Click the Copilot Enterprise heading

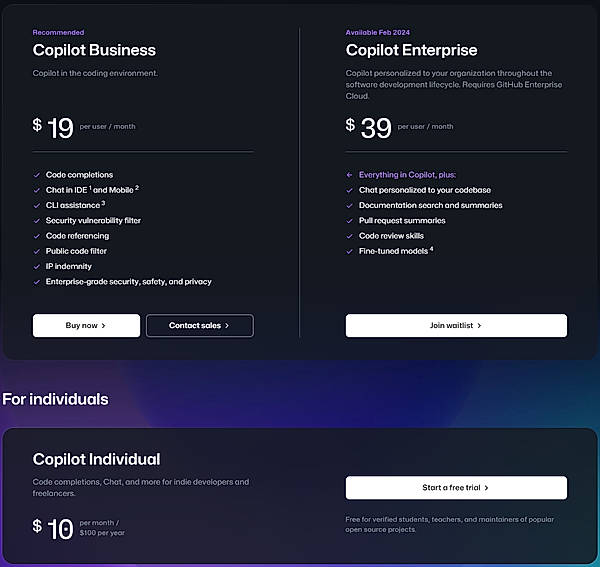411,50
